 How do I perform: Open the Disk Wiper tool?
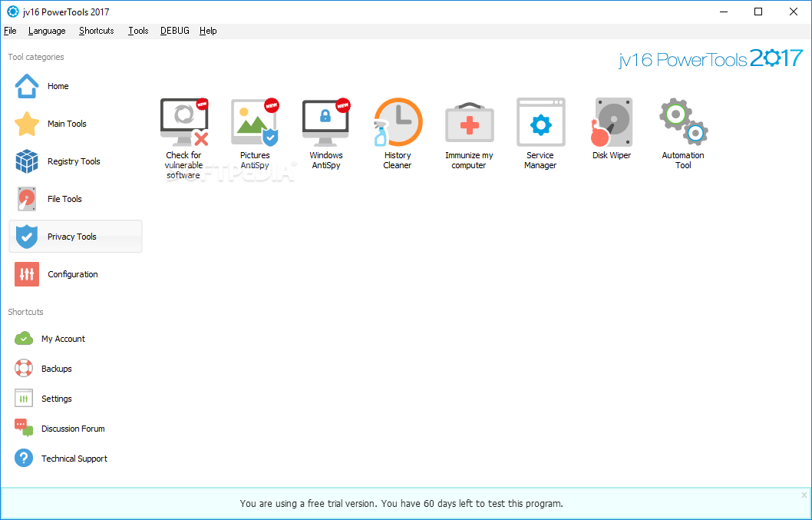pyautogui.click(x=612, y=128)
